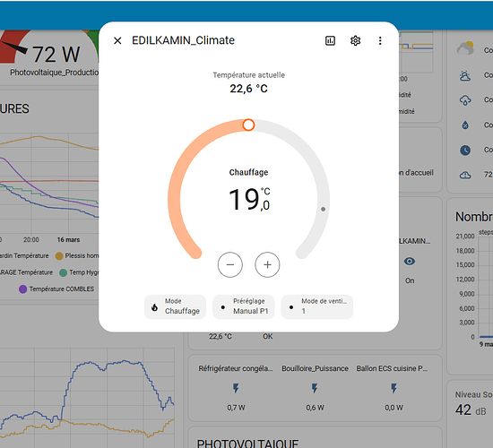Viewport: 493px width, 448px height.
Task: Open the three-dot overflow menu
Action: 380,40
